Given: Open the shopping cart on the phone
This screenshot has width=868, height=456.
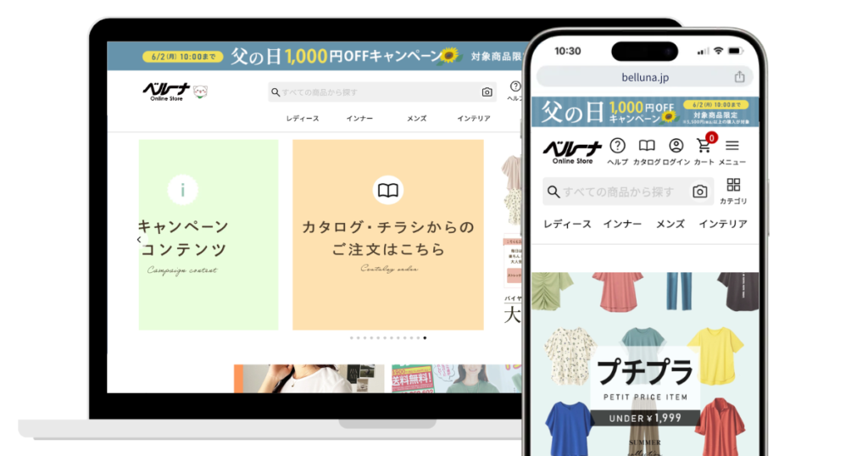Looking at the screenshot, I should click(x=704, y=146).
